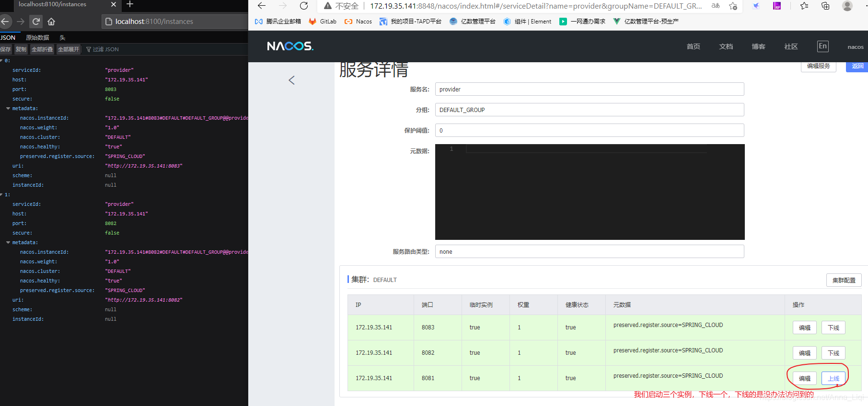Open 腾讯企业邮箱 bookmark
The height and width of the screenshot is (406, 868).
click(x=278, y=22)
